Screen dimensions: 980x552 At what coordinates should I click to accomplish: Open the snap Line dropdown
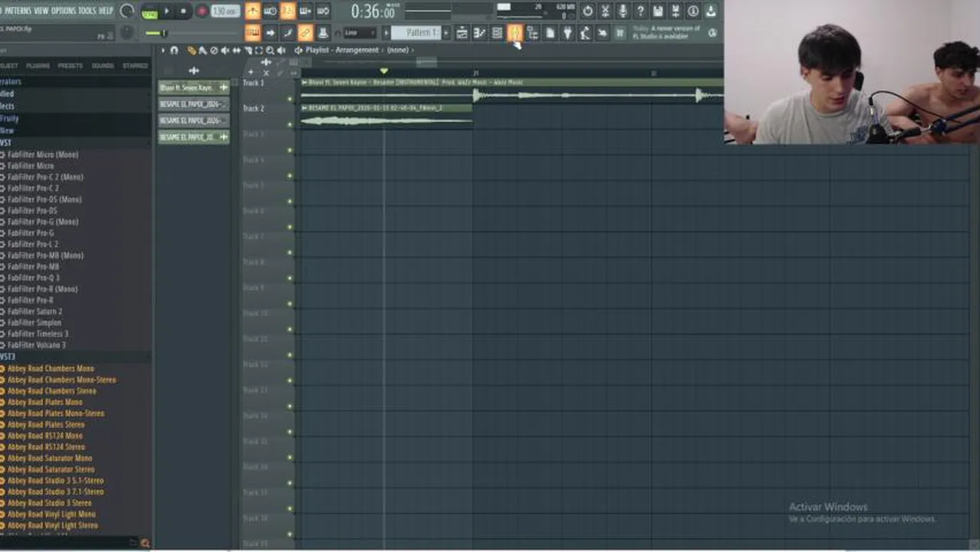359,33
